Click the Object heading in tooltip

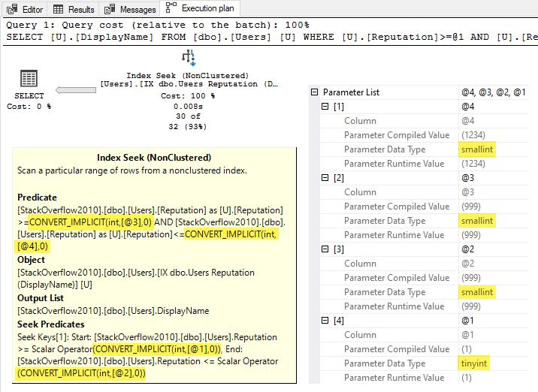tap(31, 260)
